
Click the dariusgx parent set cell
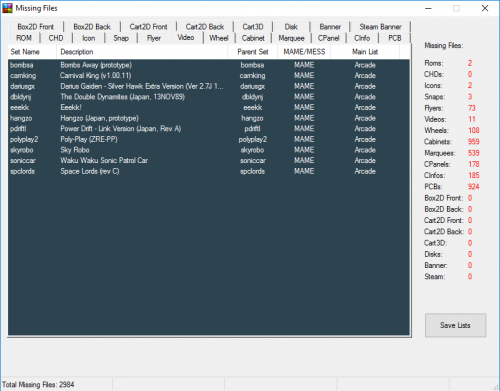(x=253, y=86)
